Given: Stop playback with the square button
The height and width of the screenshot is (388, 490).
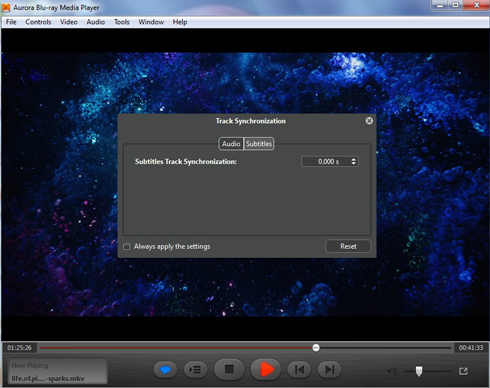Looking at the screenshot, I should click(229, 369).
